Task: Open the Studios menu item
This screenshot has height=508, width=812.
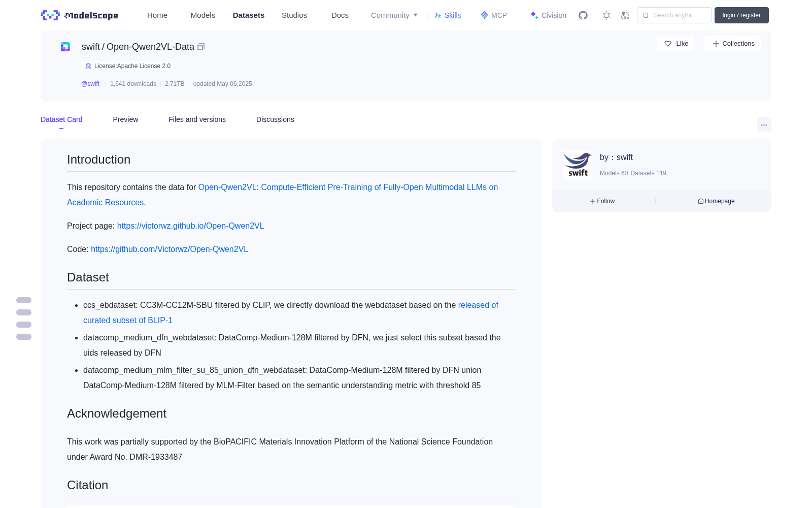Action: 294,15
